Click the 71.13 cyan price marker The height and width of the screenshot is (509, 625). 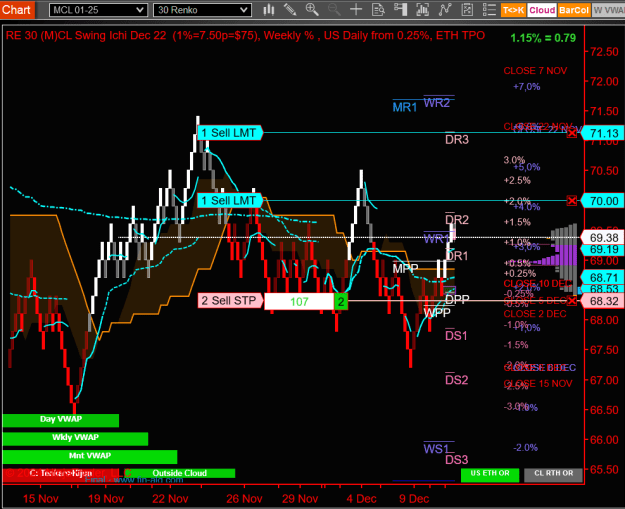(x=603, y=133)
